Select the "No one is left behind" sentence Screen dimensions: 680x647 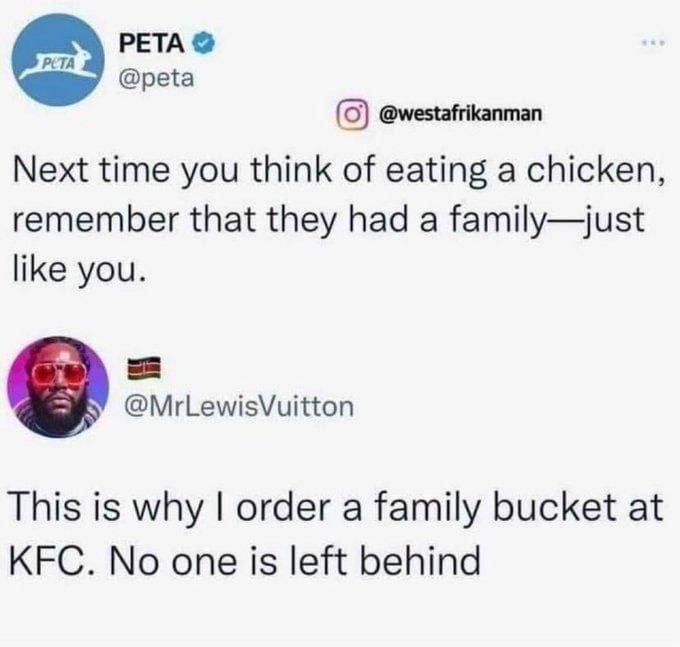pyautogui.click(x=295, y=560)
